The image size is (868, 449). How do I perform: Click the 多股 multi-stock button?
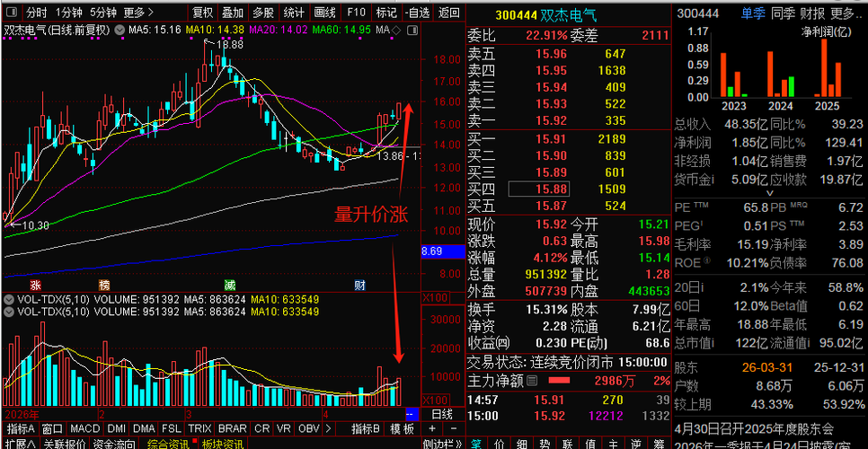(x=263, y=13)
